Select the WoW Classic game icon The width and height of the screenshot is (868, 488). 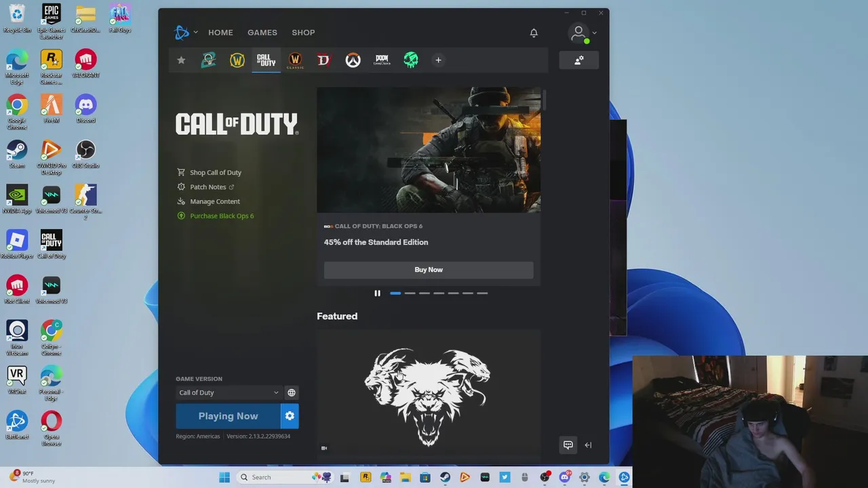click(x=295, y=60)
